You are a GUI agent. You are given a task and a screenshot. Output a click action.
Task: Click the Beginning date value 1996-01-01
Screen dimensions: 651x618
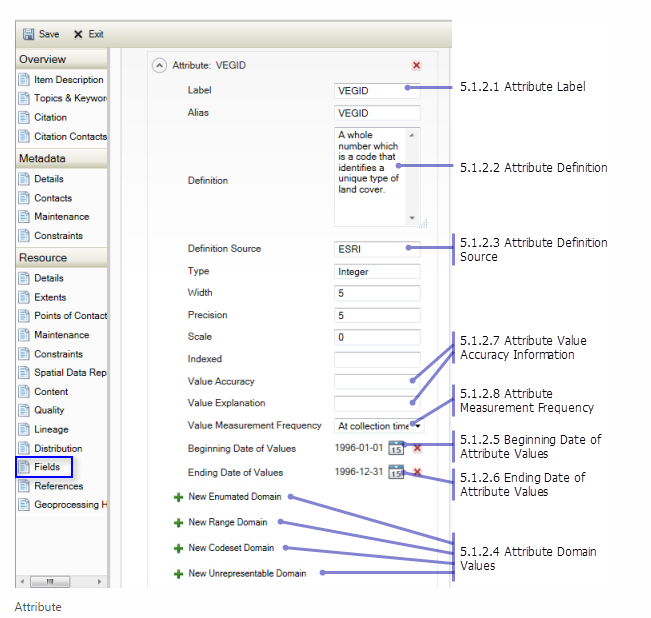(359, 448)
